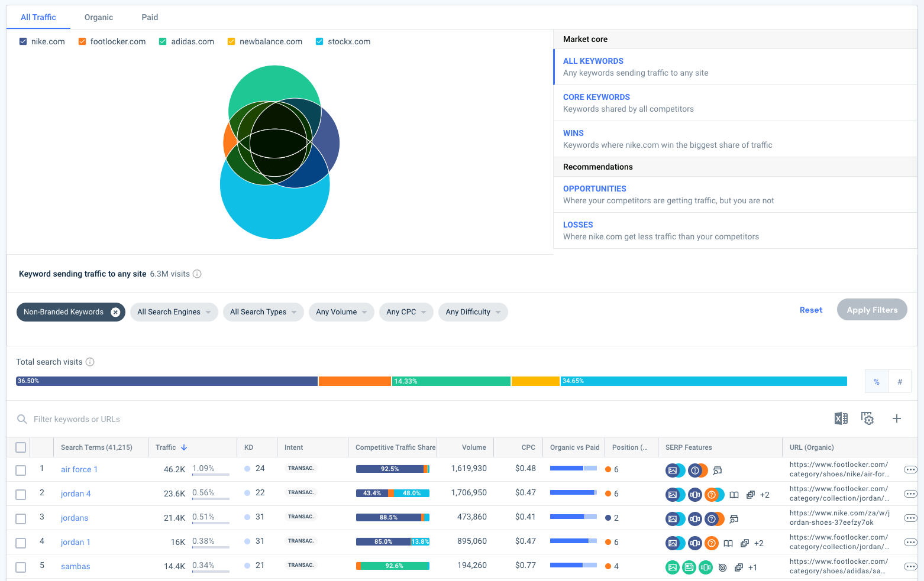Click info icon beside Total search visits
Image resolution: width=924 pixels, height=581 pixels.
tap(90, 362)
